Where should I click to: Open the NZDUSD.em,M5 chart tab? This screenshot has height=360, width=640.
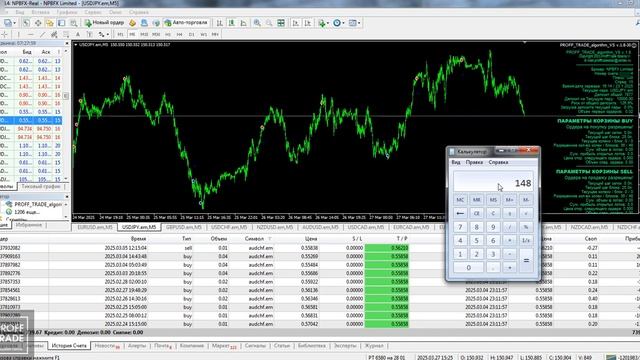coord(275,227)
